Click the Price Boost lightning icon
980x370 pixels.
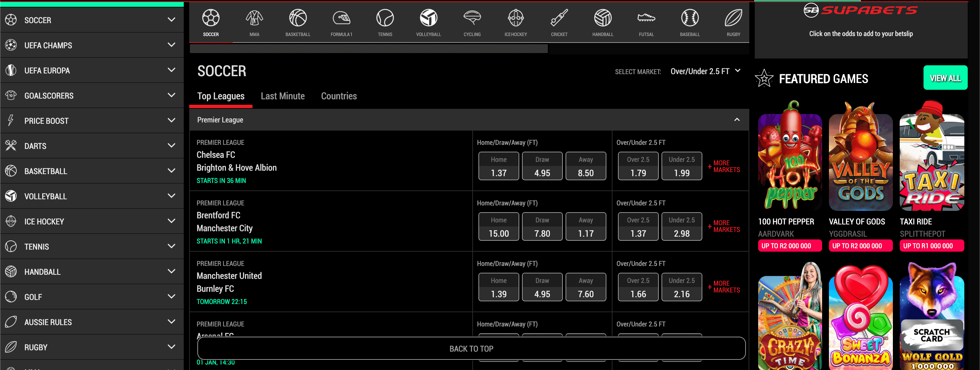coord(11,120)
